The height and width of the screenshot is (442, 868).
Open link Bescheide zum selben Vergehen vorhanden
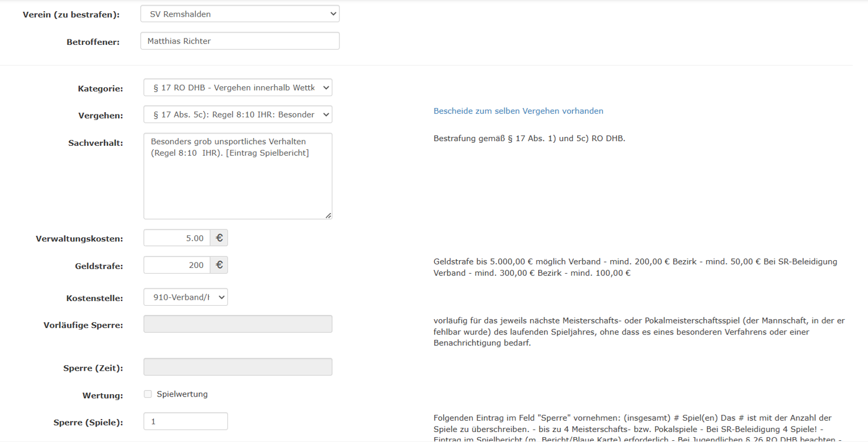518,111
